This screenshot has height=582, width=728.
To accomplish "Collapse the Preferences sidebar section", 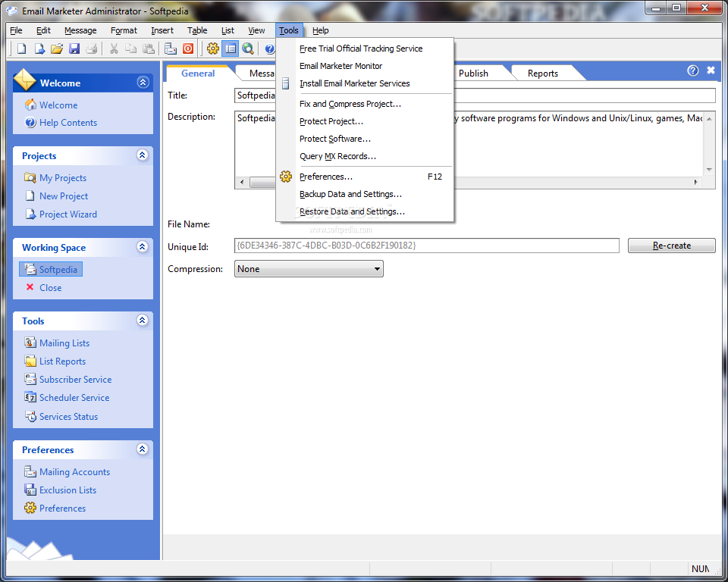I will pos(143,449).
